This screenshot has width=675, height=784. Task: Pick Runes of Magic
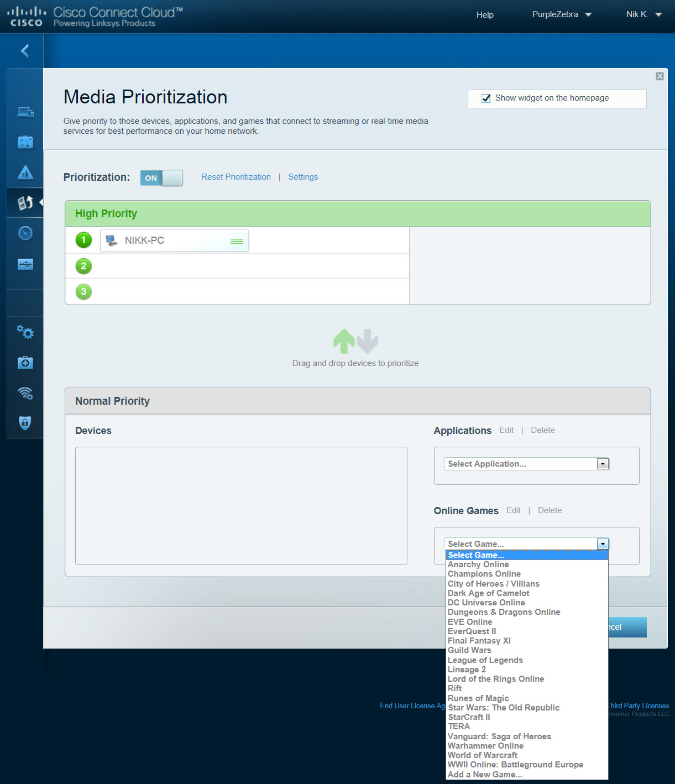(x=527, y=698)
